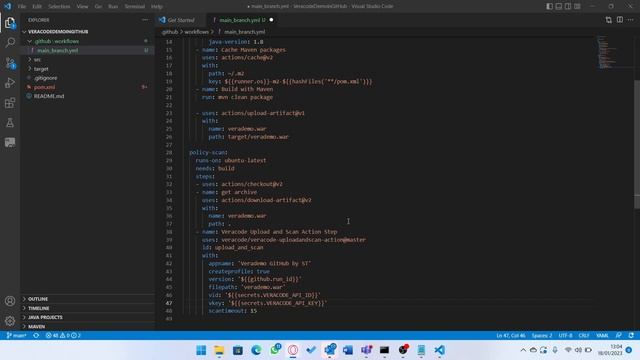The image size is (640, 360).
Task: Open the Explorer view in activity bar
Action: tap(10, 22)
